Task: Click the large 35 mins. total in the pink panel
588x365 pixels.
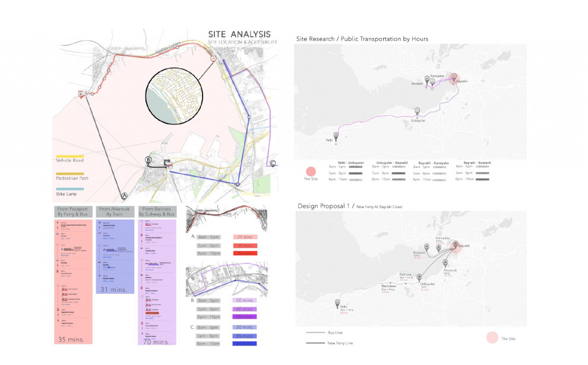Action: tap(71, 339)
